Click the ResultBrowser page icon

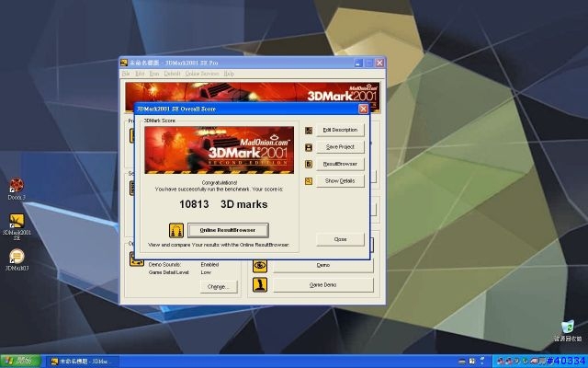coord(309,164)
